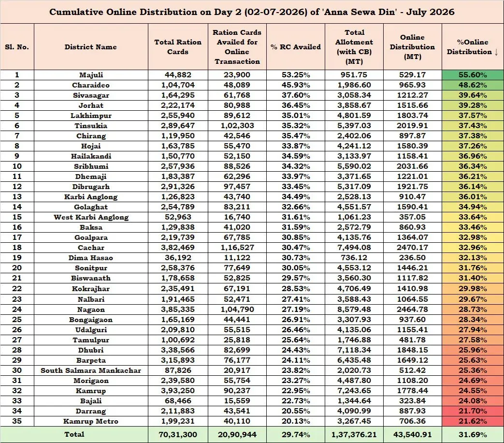Select the % RC Availed column header

[296, 47]
